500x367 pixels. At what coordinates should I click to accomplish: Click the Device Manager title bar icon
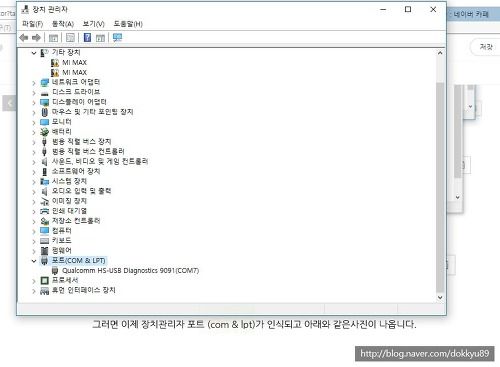pos(25,10)
